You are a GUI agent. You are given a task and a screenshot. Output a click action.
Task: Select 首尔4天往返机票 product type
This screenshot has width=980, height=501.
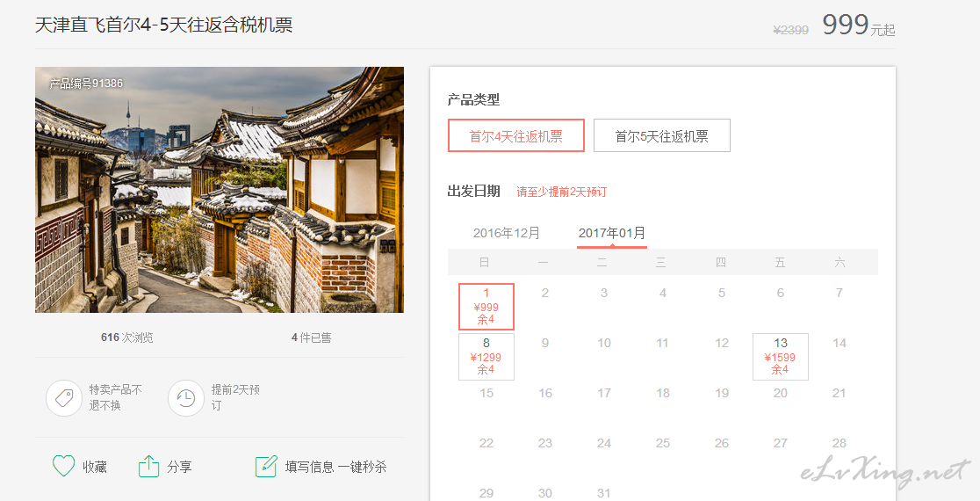click(516, 135)
